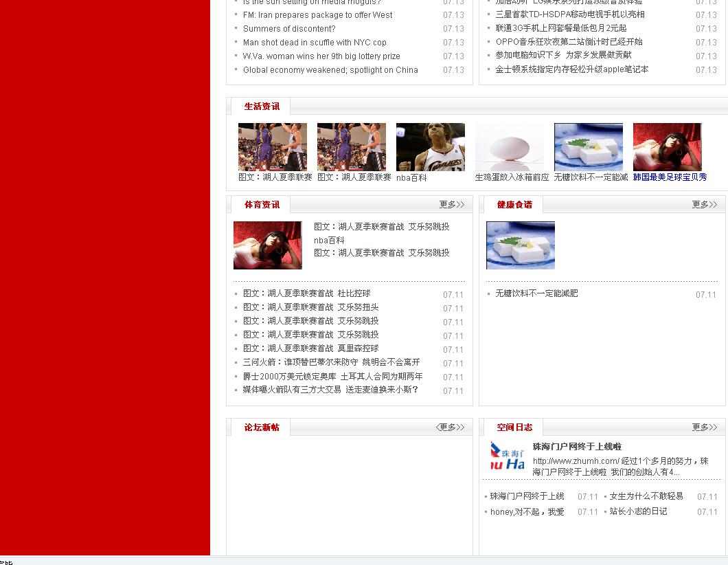Click 更多>> in the 空间日志 header
The width and height of the screenshot is (728, 565).
tap(705, 427)
